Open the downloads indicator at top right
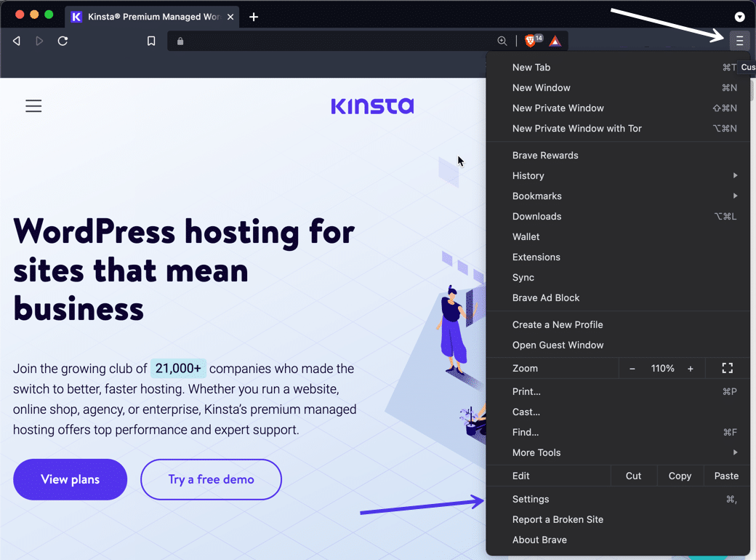The image size is (756, 560). [740, 17]
